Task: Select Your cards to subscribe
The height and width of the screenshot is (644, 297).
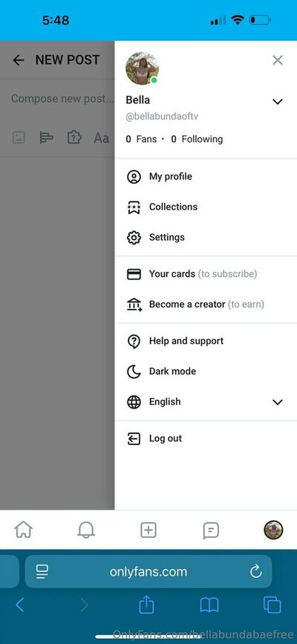Action: (206, 274)
